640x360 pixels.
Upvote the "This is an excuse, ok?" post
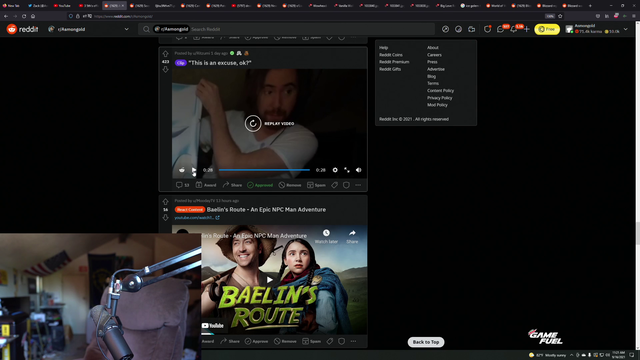[165, 54]
